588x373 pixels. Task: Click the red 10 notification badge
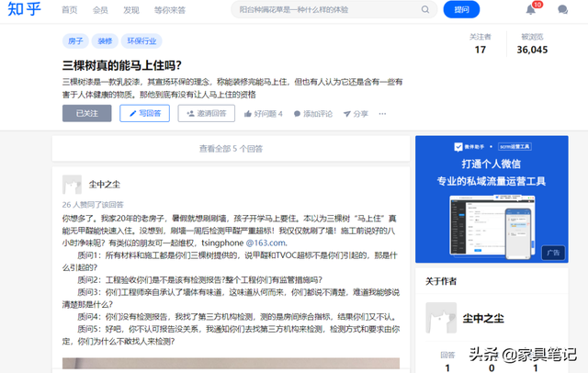(x=537, y=5)
